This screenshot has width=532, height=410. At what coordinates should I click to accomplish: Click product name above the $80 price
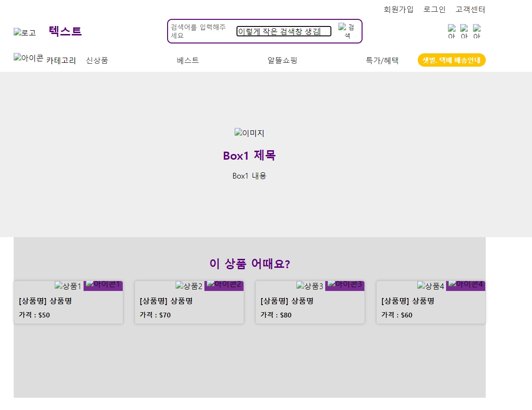(x=287, y=301)
